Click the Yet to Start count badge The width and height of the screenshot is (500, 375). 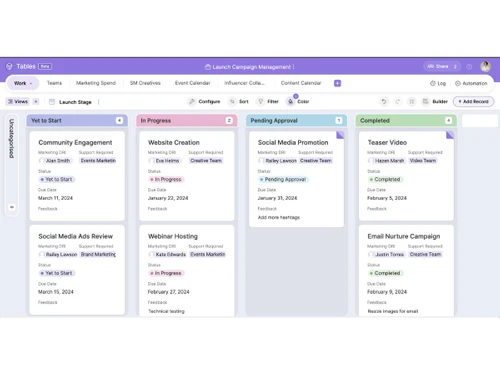(x=119, y=120)
